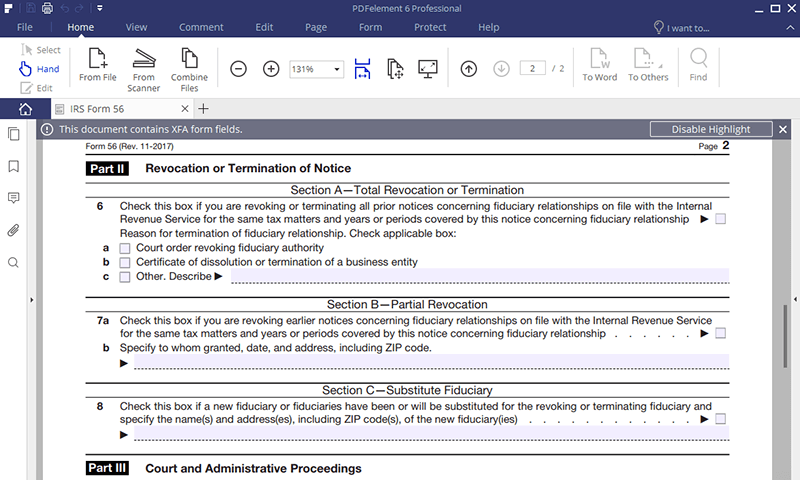Close the IRS Form 56 tab

click(185, 109)
